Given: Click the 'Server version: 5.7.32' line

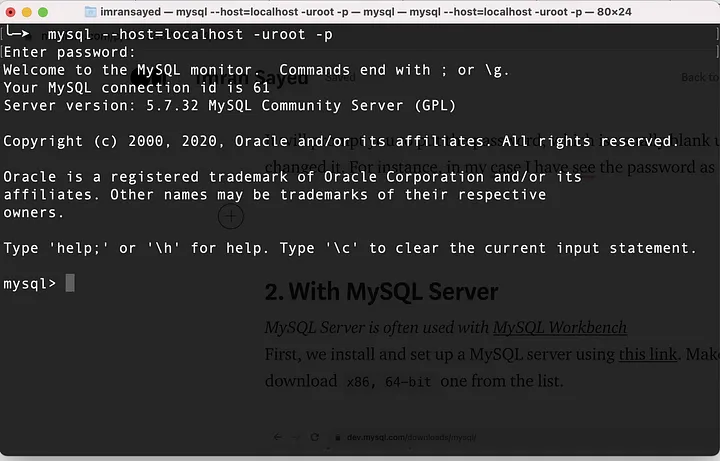Looking at the screenshot, I should pos(230,106).
